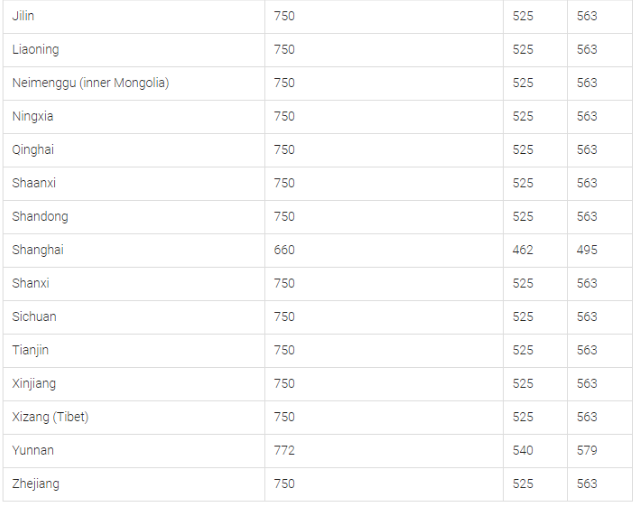Click the Jilin province cell

tap(23, 16)
